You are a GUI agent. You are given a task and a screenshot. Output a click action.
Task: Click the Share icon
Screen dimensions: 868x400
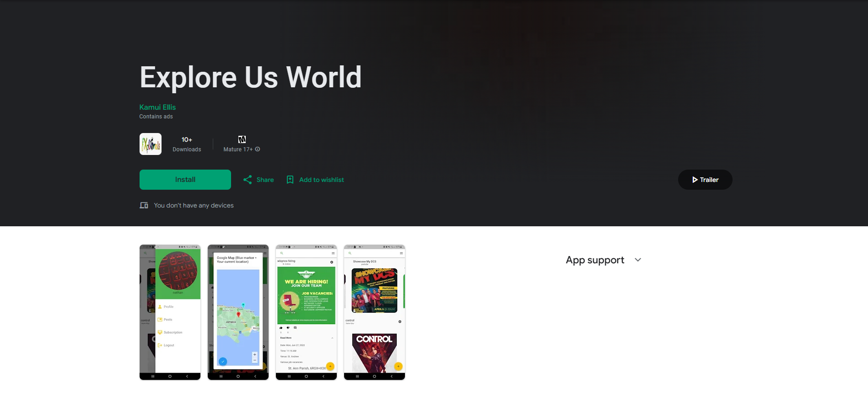click(x=248, y=180)
